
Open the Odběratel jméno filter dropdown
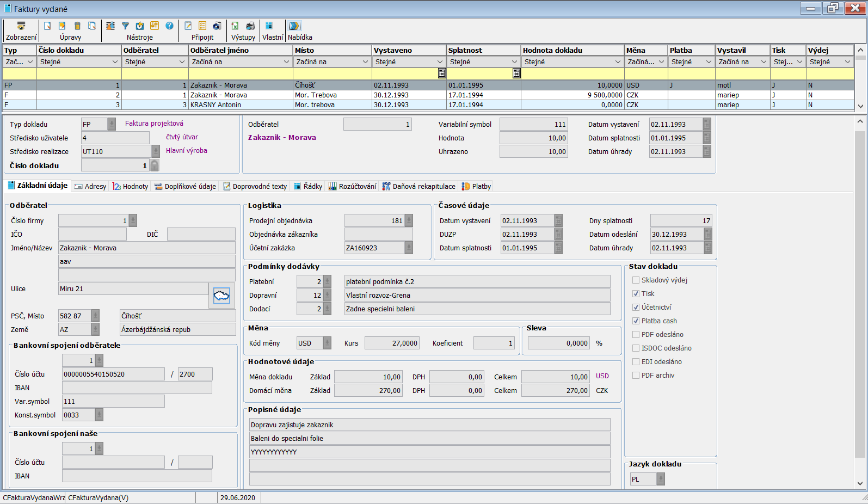click(x=286, y=62)
